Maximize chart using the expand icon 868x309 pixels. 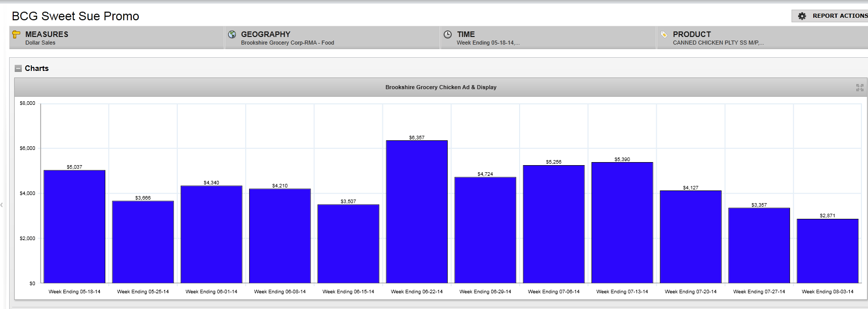(x=859, y=88)
